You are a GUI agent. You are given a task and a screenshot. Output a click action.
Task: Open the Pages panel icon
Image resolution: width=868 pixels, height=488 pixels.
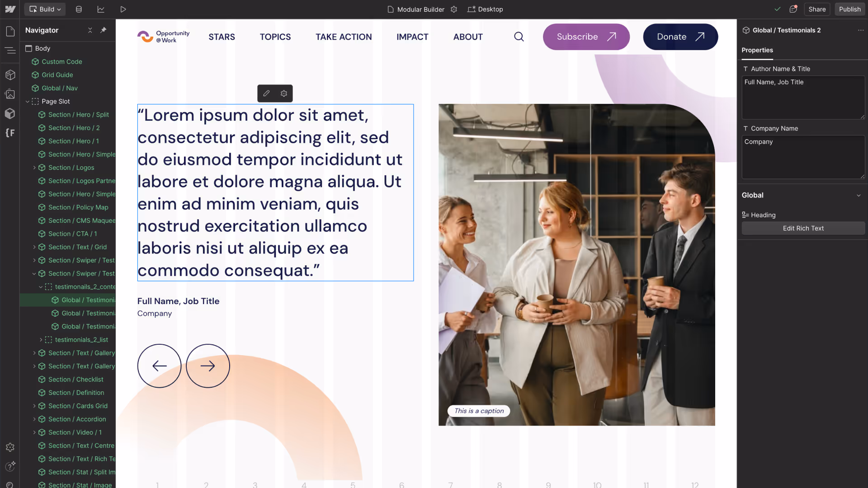(10, 31)
